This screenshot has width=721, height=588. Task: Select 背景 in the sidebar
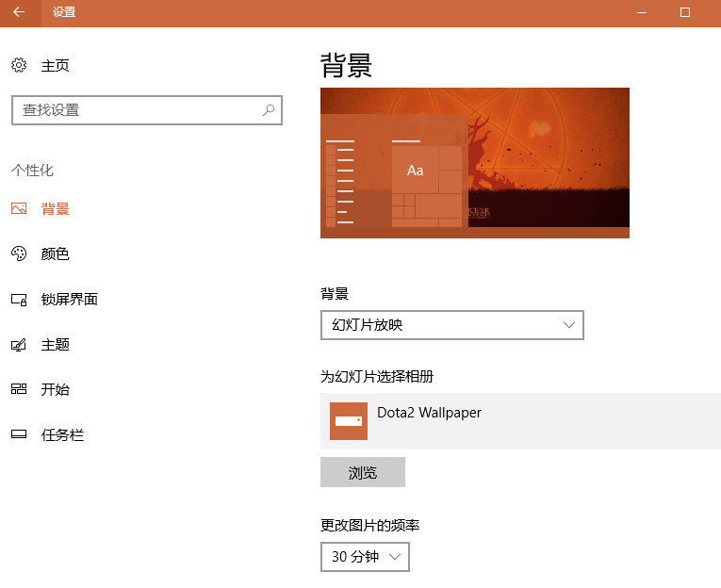point(56,208)
